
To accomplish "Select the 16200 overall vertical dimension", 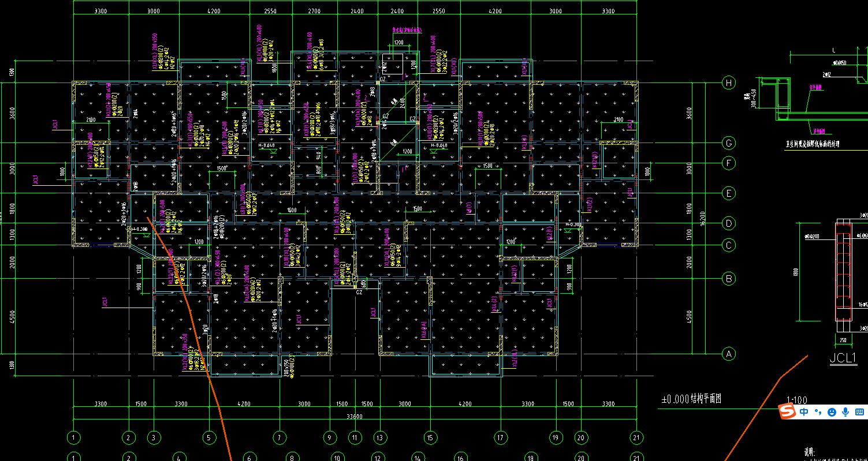I will [702, 218].
